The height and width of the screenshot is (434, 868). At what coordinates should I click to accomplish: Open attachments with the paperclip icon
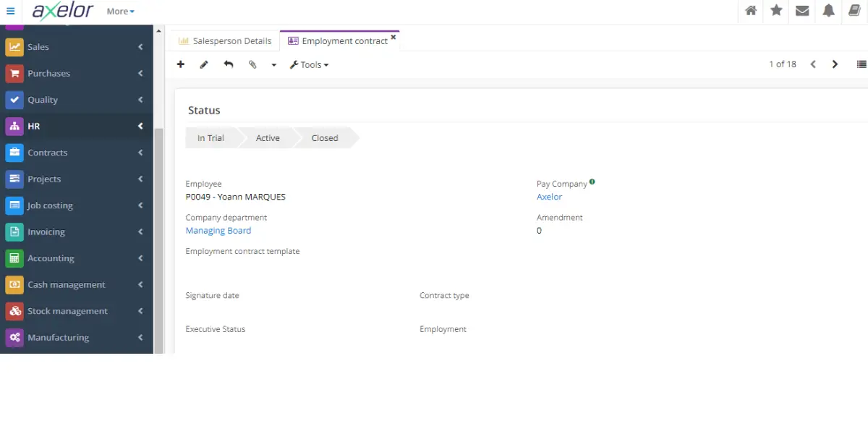click(253, 64)
